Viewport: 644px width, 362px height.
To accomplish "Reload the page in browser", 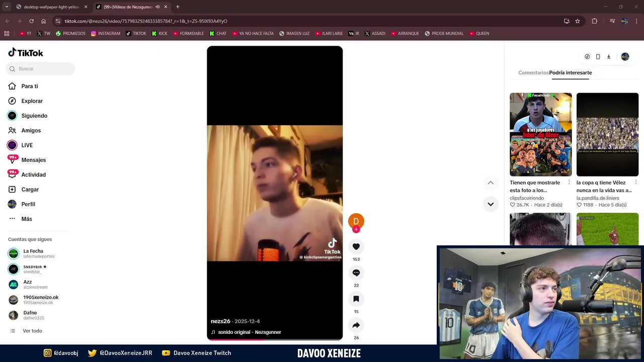I will (x=31, y=21).
